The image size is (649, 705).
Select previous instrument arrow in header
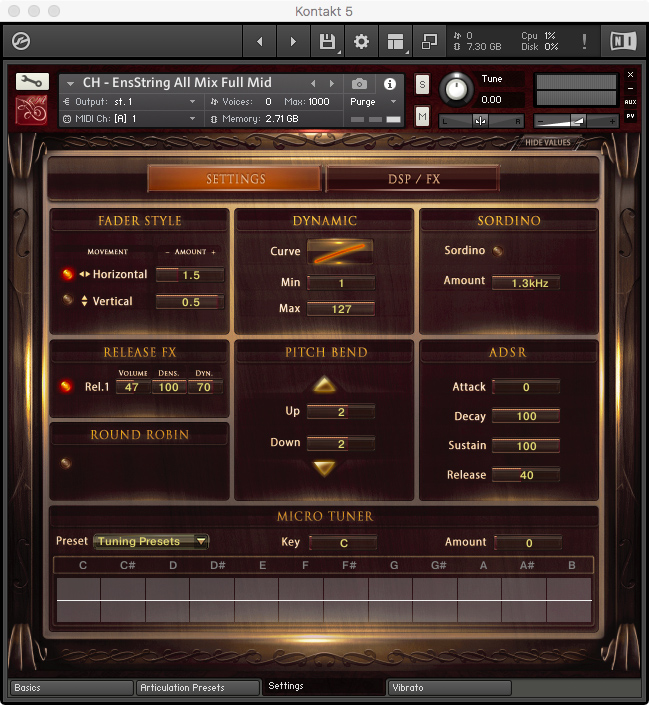[x=313, y=83]
